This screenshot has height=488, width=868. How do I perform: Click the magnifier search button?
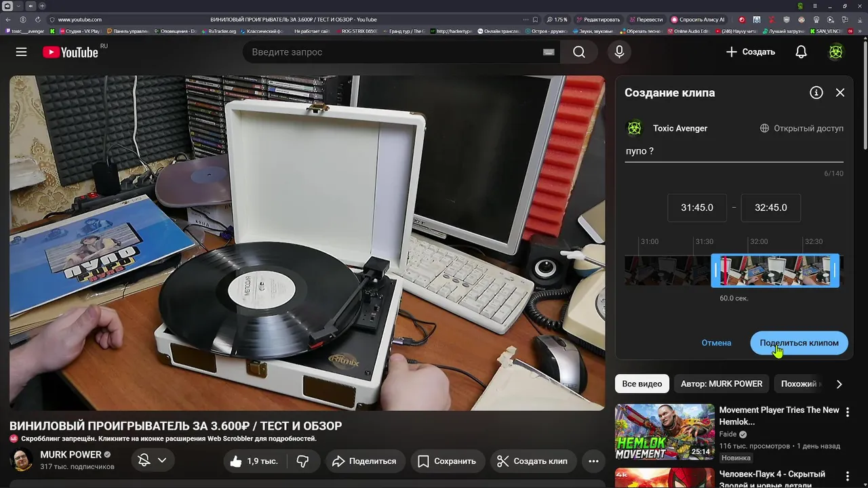(x=579, y=52)
